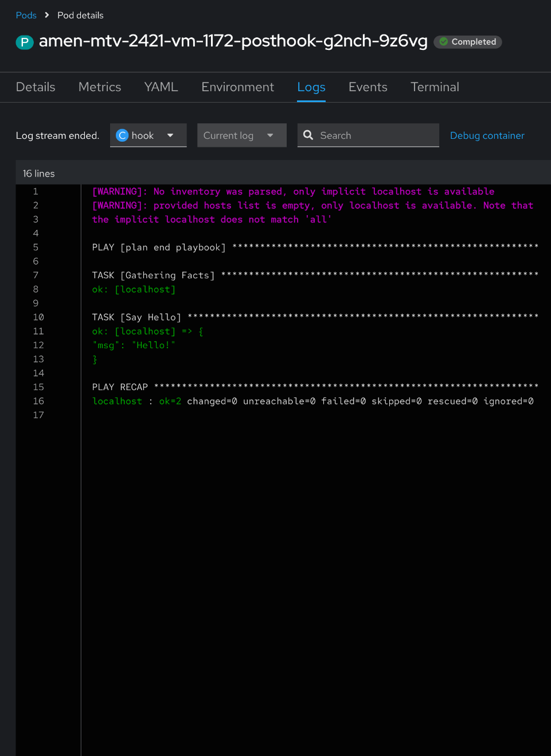The image size is (551, 756).
Task: Select the Environment tab
Action: pos(237,87)
